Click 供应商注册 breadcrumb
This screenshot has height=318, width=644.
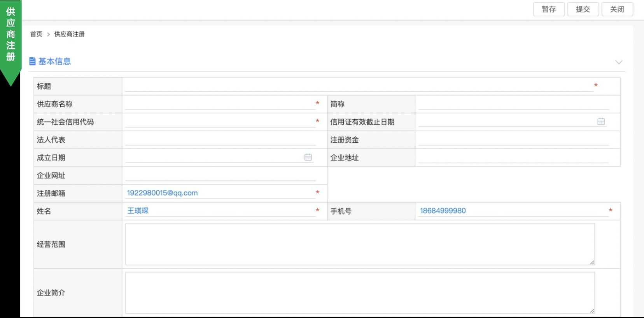(69, 34)
